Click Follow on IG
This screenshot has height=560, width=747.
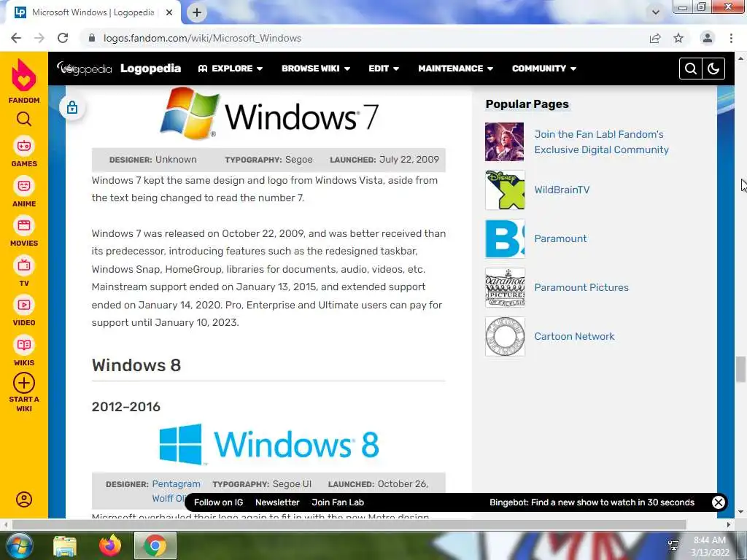(x=218, y=502)
